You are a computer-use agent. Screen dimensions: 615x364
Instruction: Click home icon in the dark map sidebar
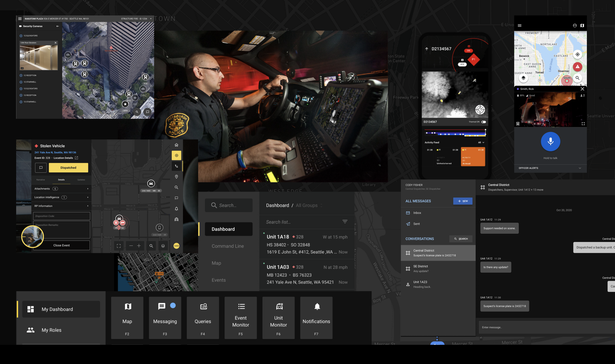coord(176,145)
